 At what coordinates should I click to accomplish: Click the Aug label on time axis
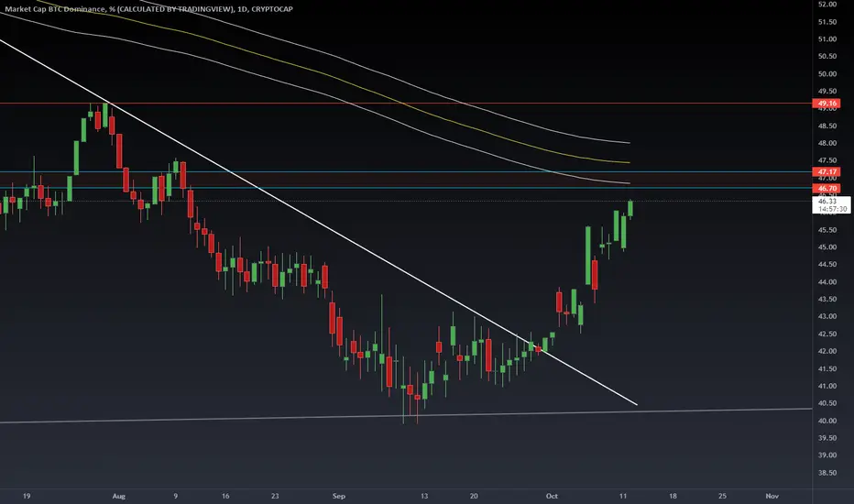(x=119, y=497)
